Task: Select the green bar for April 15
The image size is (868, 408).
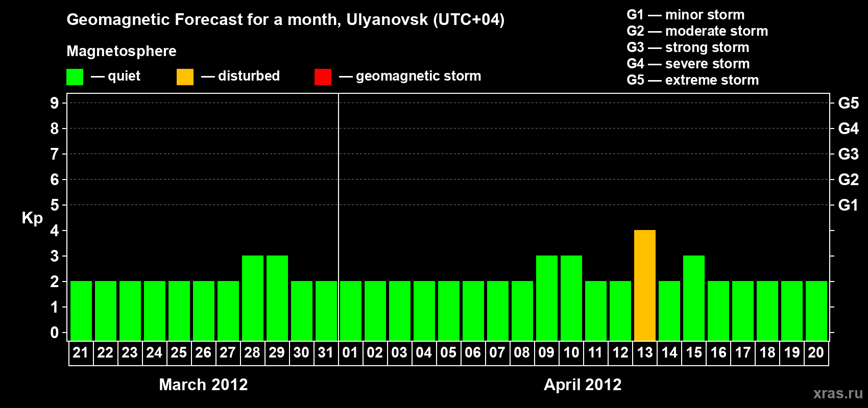Action: pyautogui.click(x=694, y=298)
